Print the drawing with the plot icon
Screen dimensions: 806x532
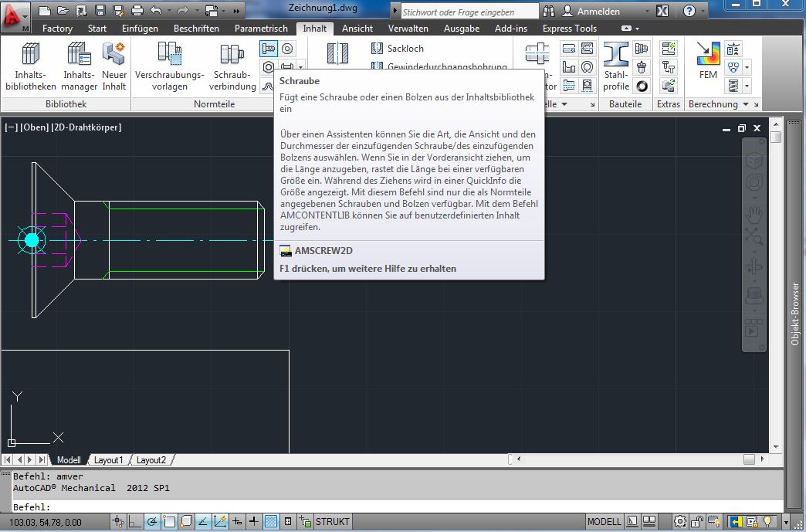pos(137,10)
